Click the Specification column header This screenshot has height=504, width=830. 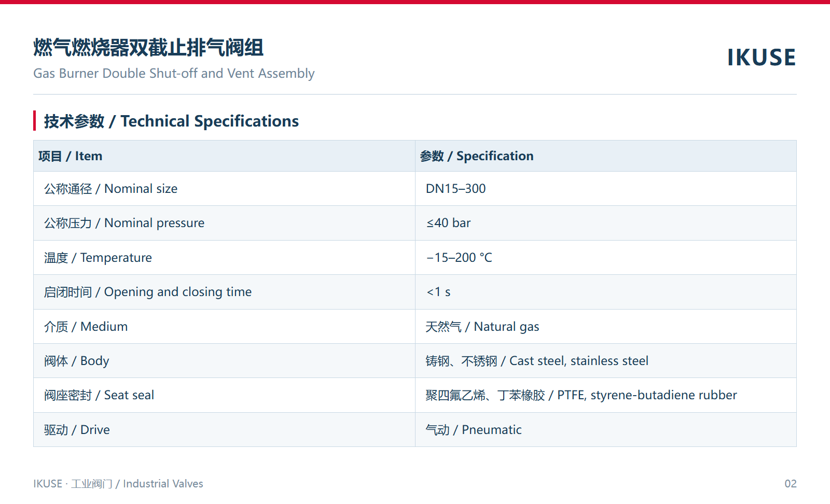(606, 156)
